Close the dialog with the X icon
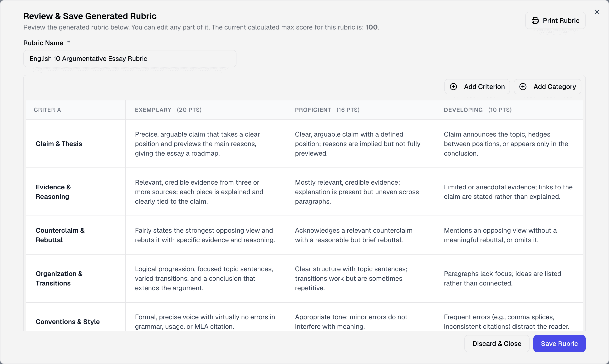The height and width of the screenshot is (364, 609). [x=597, y=12]
